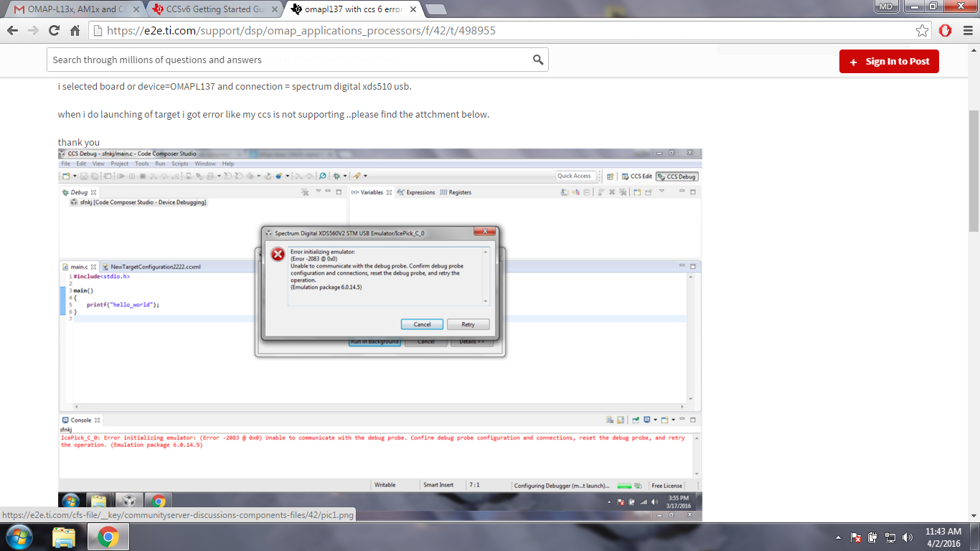Click the red error icon in the embedded dialog
Image resolution: width=980 pixels, height=551 pixels.
(x=278, y=255)
